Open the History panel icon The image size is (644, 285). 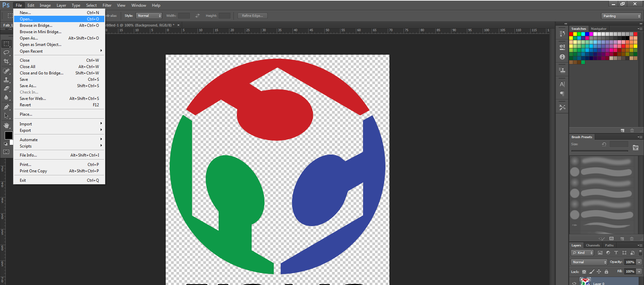click(x=562, y=34)
